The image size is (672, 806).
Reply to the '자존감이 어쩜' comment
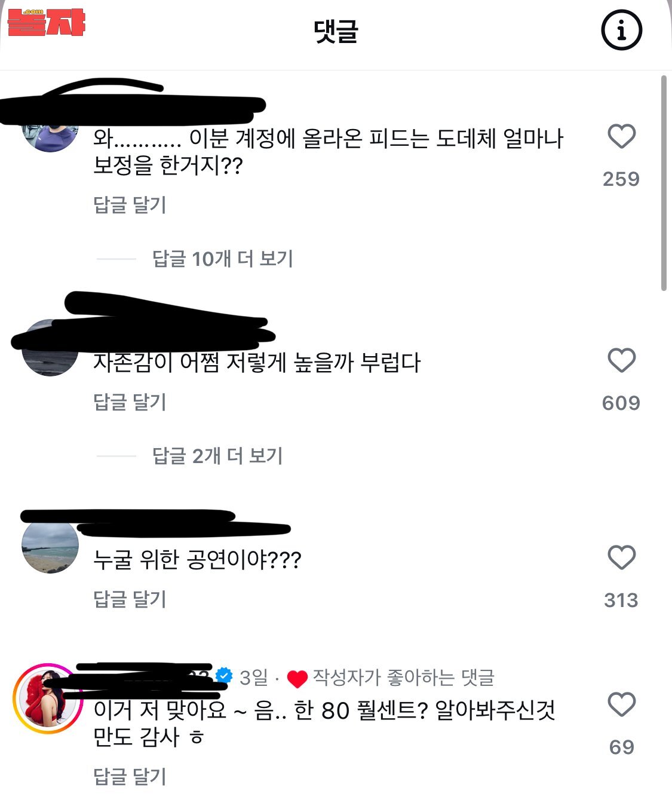[x=130, y=402]
